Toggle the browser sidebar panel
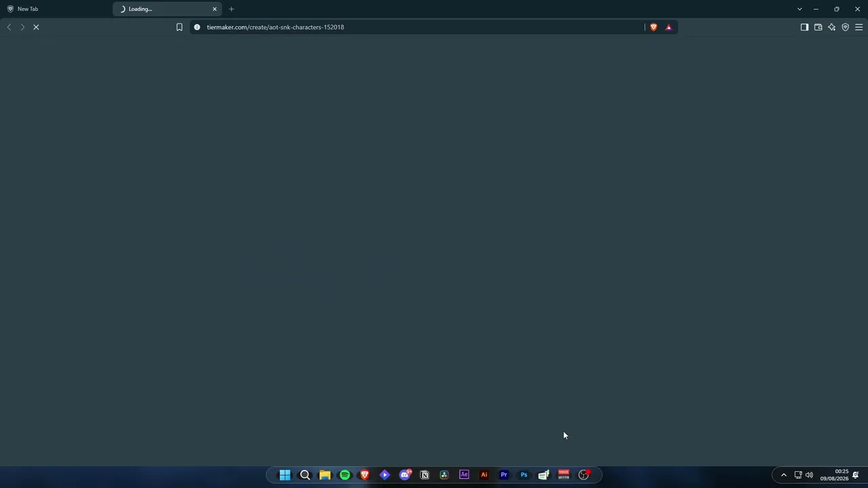 tap(804, 27)
